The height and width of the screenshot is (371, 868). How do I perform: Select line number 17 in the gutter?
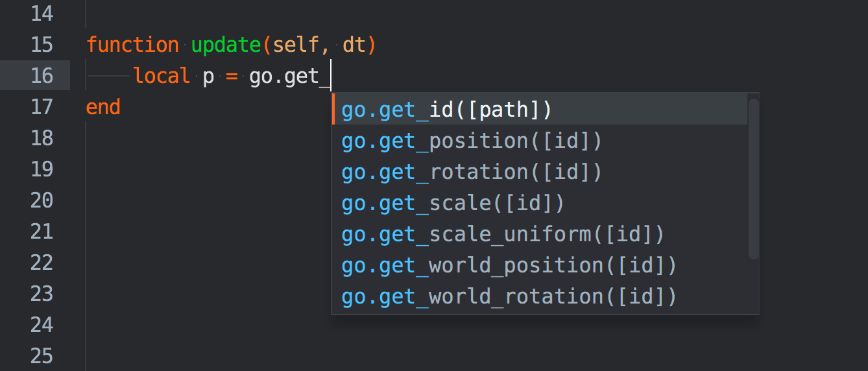pyautogui.click(x=42, y=107)
